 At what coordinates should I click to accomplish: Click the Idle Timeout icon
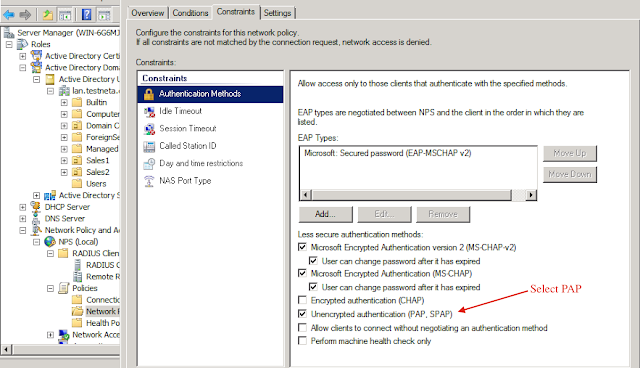coord(149,111)
